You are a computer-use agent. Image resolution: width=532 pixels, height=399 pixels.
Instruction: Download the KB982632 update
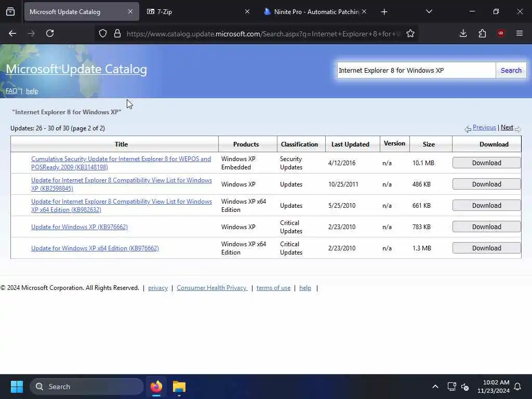point(486,206)
